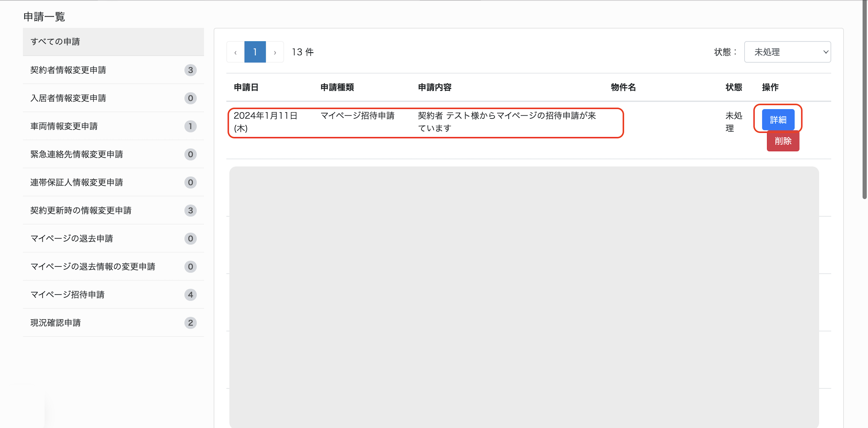Open マイページの退去情報の変更申請 list
This screenshot has width=868, height=428.
tap(113, 266)
